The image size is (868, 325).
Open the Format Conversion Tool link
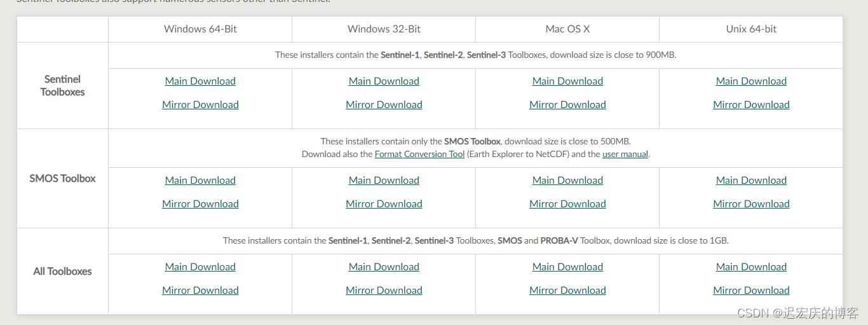tap(419, 154)
